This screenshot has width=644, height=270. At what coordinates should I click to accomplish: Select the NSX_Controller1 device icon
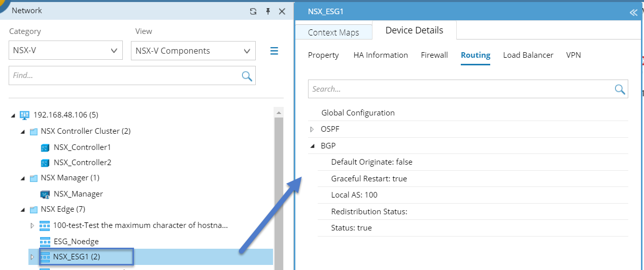[46, 147]
